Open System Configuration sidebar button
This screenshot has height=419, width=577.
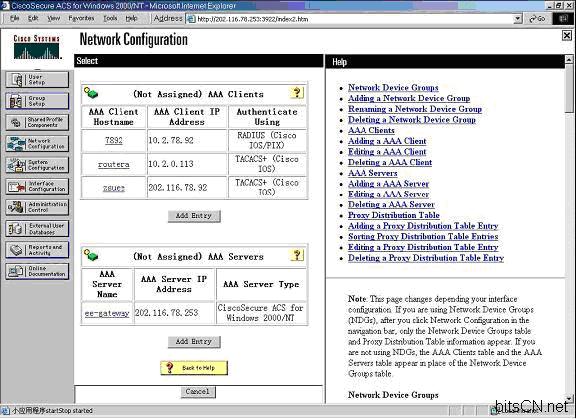click(37, 165)
